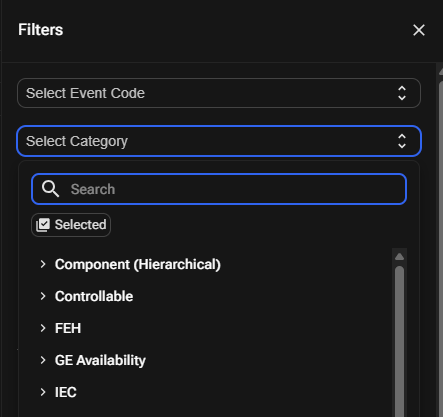This screenshot has height=417, width=443.
Task: Focus the category Search field
Action: [x=219, y=189]
